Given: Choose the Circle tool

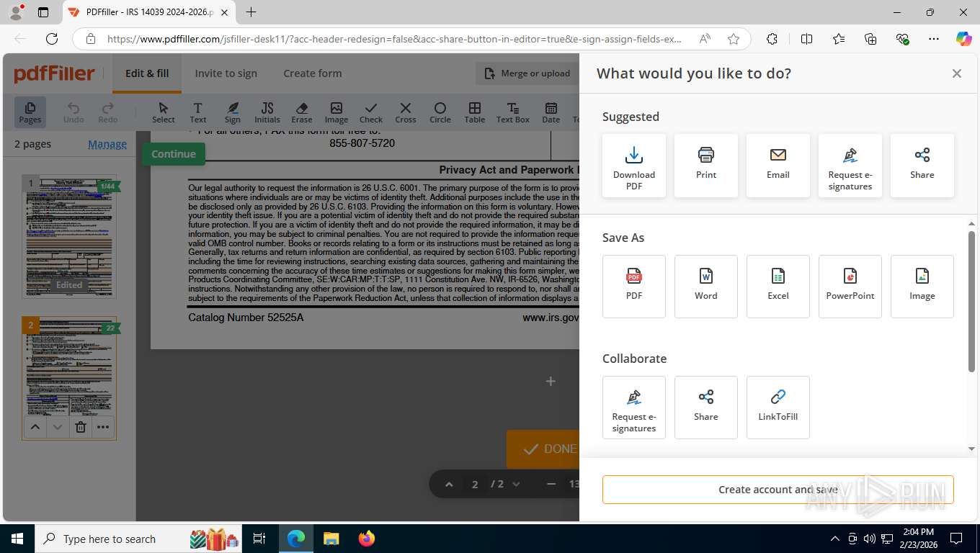Looking at the screenshot, I should (x=440, y=112).
